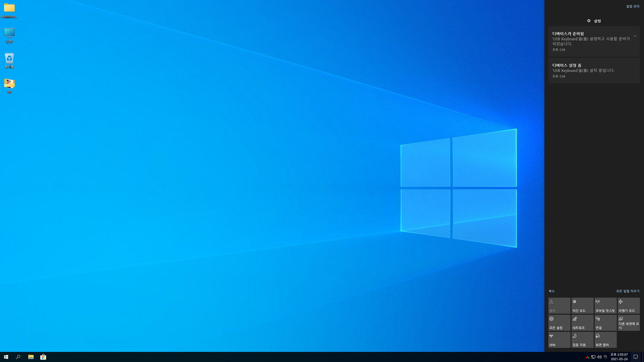Clear all with 모든 알림 지우기
This screenshot has height=362, width=644.
pos(628,291)
